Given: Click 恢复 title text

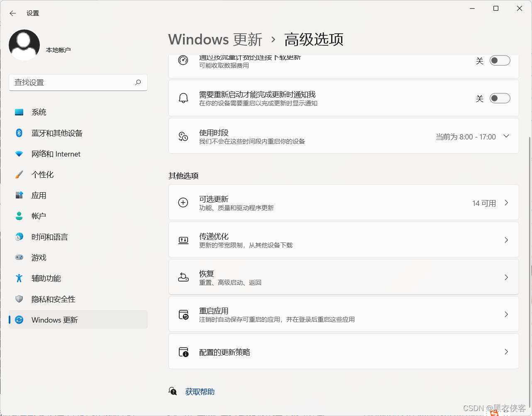Looking at the screenshot, I should coord(207,274).
